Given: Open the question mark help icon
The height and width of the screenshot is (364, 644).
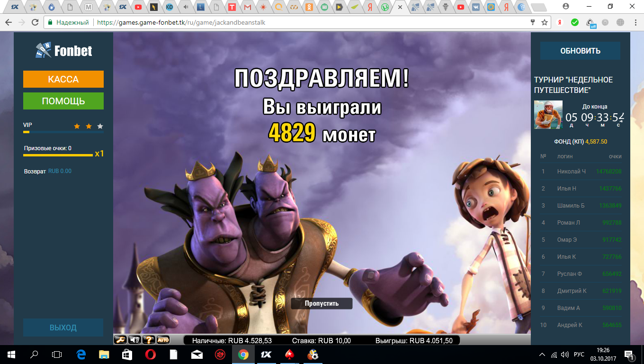Looking at the screenshot, I should tap(148, 338).
